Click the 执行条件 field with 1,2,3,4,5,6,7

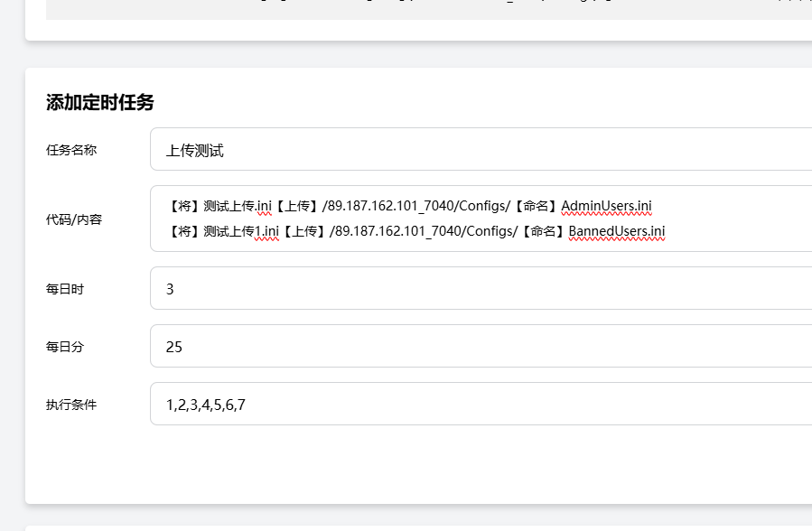coord(479,405)
